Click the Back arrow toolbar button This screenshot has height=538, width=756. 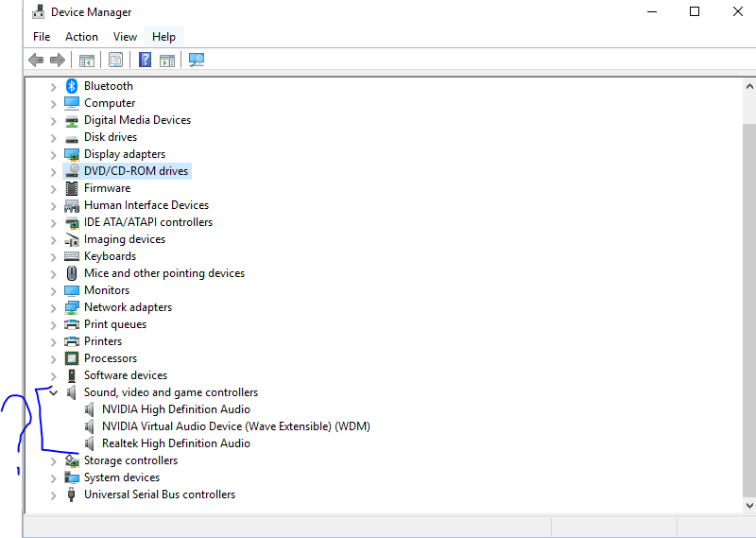36,60
